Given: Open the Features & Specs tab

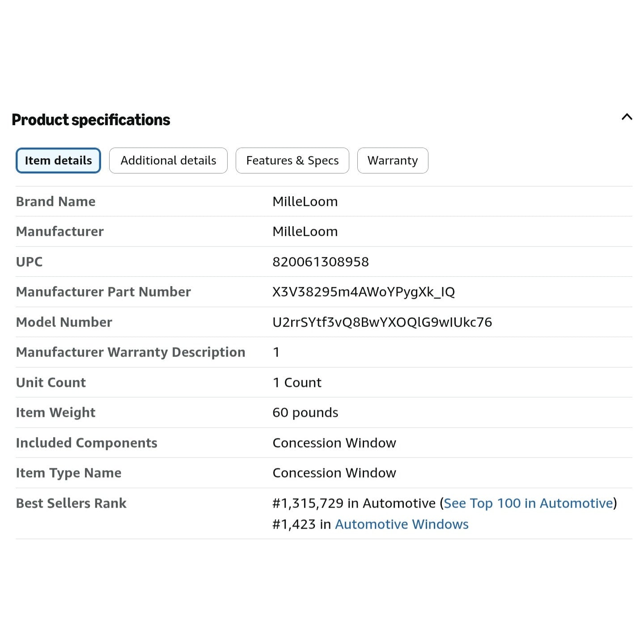Looking at the screenshot, I should [292, 161].
